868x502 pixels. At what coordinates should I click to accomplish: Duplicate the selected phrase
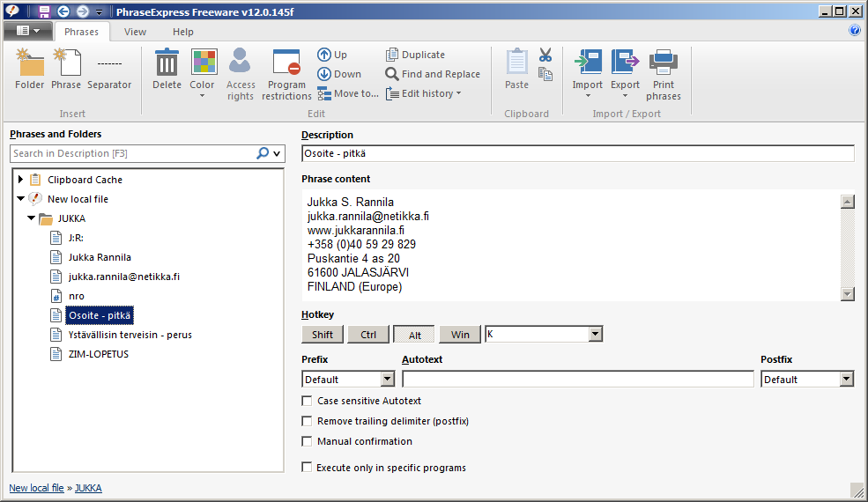pyautogui.click(x=415, y=55)
